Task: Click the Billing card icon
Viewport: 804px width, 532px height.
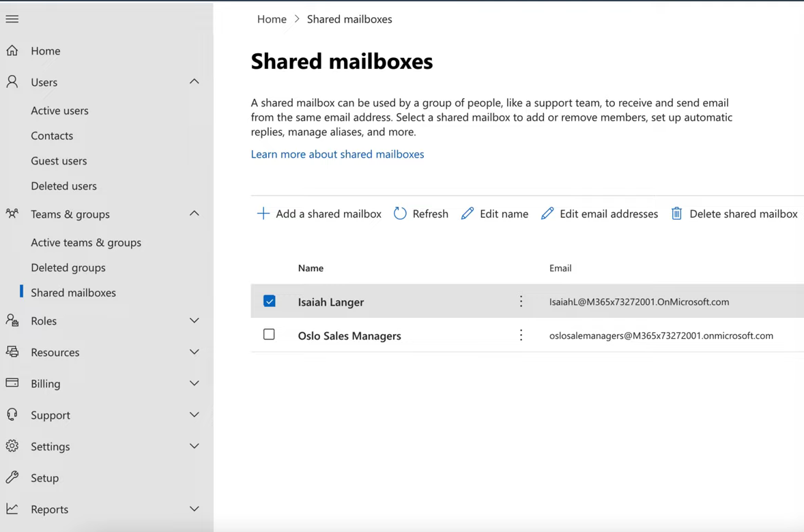Action: 12,383
